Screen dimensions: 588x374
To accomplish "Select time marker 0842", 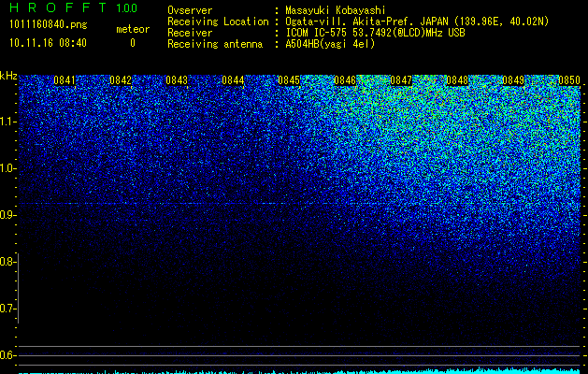I will click(121, 80).
